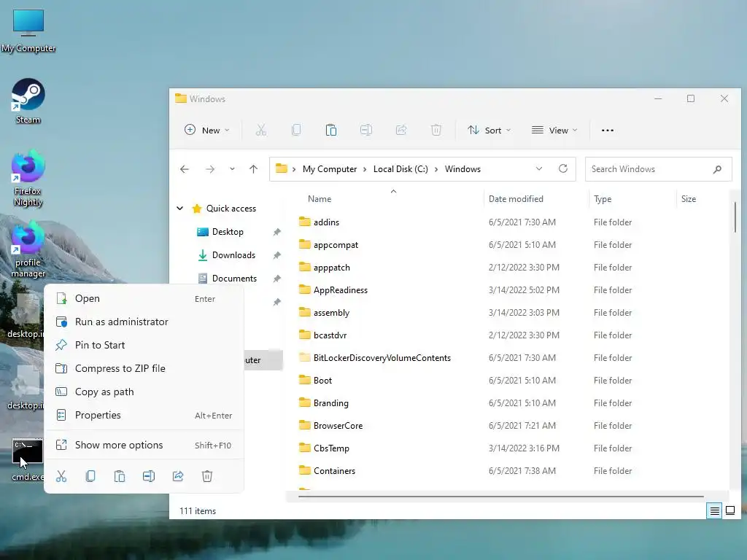Unpin Desktop from Quick access
Viewport: 747px width, 560px height.
(276, 232)
